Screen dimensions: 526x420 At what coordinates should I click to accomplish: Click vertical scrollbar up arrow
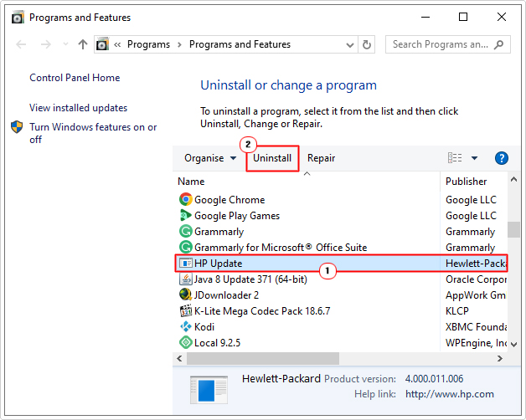(513, 180)
